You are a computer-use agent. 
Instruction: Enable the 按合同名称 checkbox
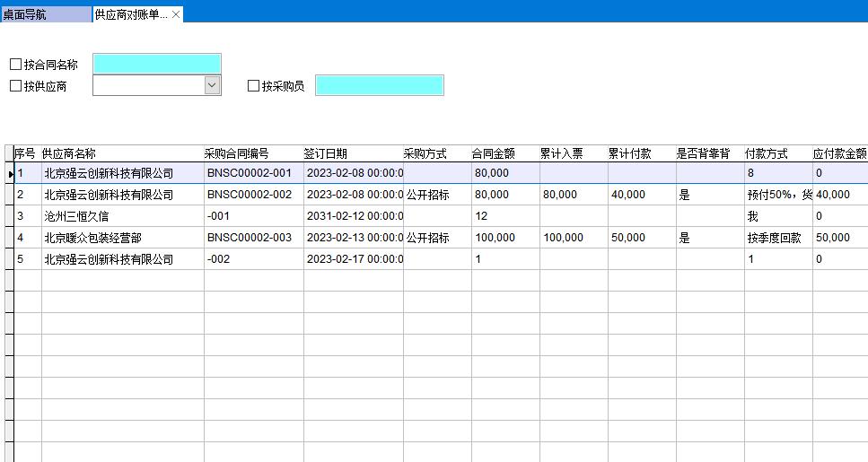point(15,65)
